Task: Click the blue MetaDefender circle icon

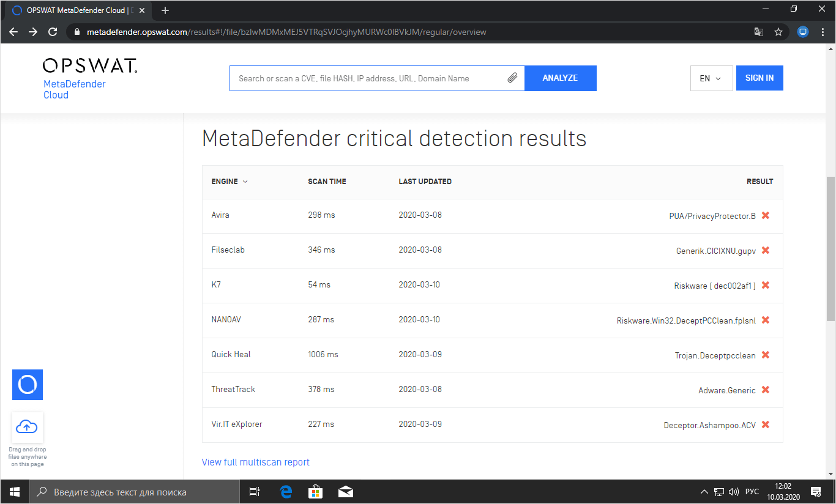Action: [28, 385]
